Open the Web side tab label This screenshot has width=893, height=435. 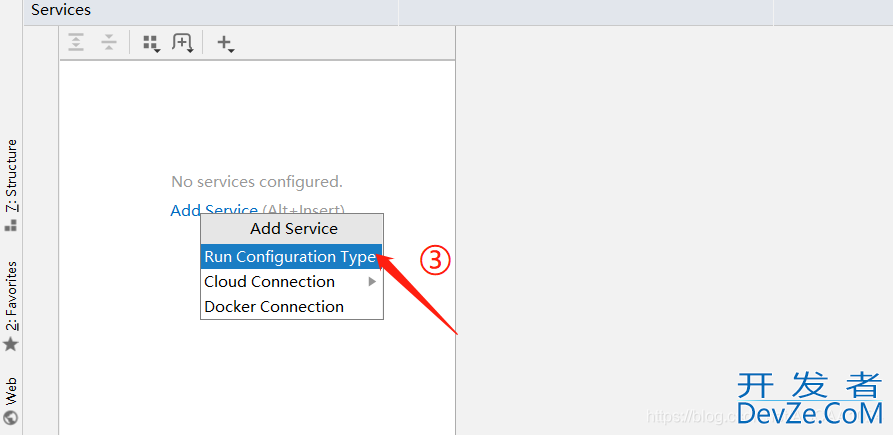[x=11, y=390]
